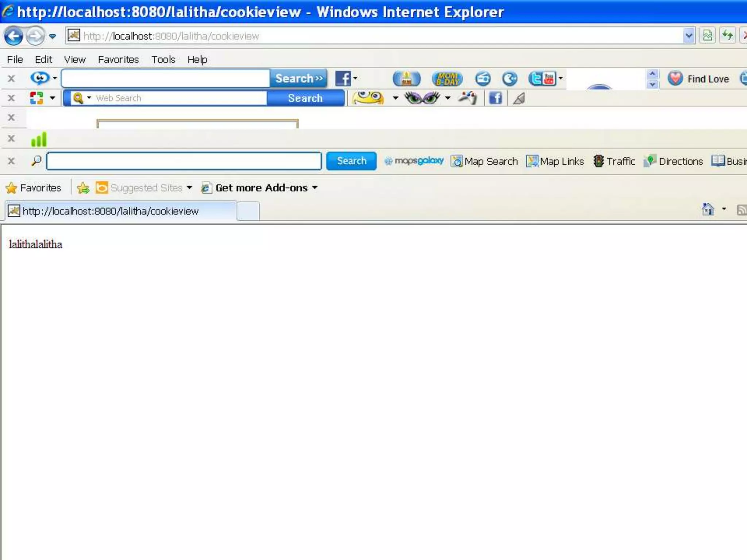Click the magnifier icon in Web Search box
The image size is (747, 560).
pos(78,98)
